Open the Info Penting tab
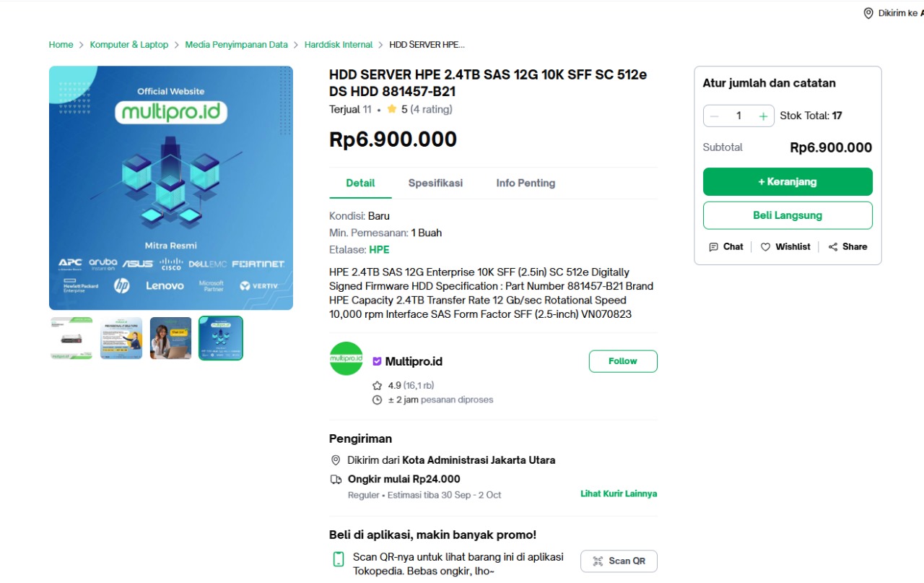Viewport: 924px width, 583px height. [x=526, y=183]
